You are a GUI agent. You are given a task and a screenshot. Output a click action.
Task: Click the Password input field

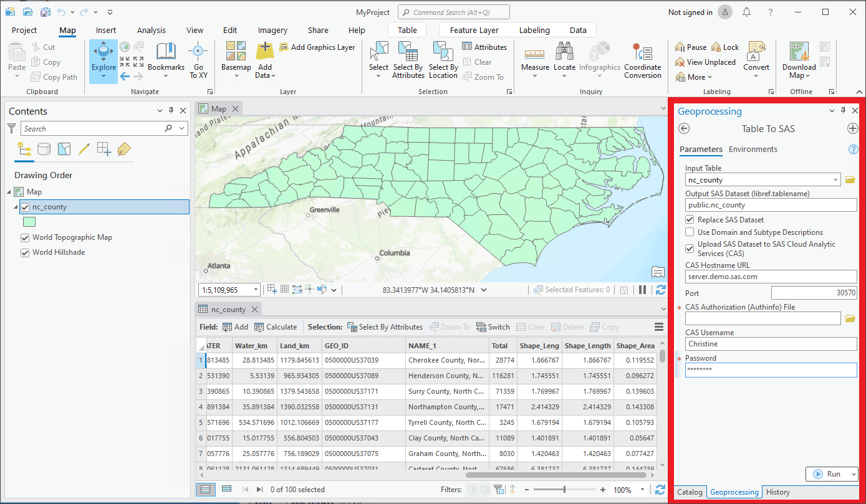[x=771, y=369]
